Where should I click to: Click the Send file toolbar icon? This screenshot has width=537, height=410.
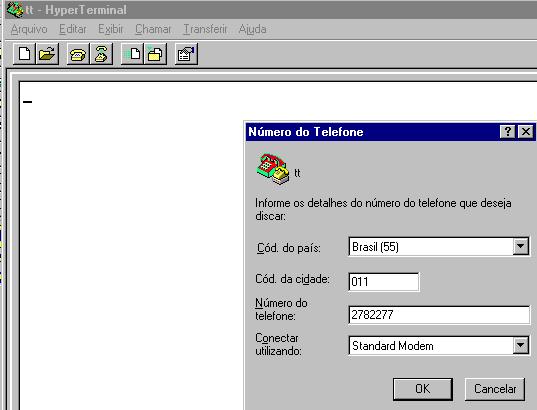(x=132, y=54)
